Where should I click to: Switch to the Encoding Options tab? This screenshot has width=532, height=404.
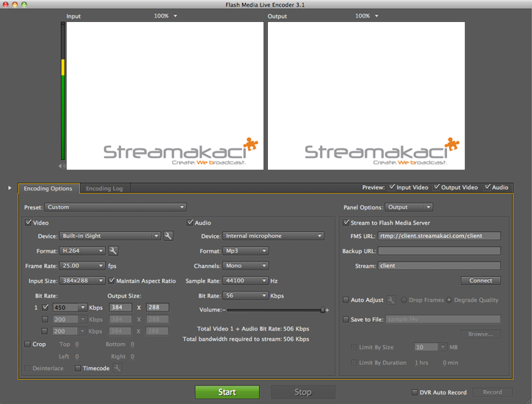coord(48,189)
